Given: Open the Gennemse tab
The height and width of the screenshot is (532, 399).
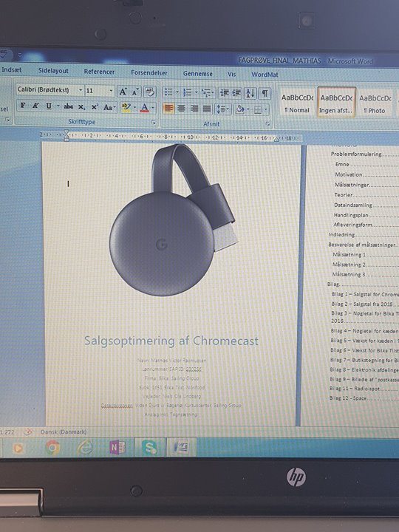Looking at the screenshot, I should click(x=198, y=73).
